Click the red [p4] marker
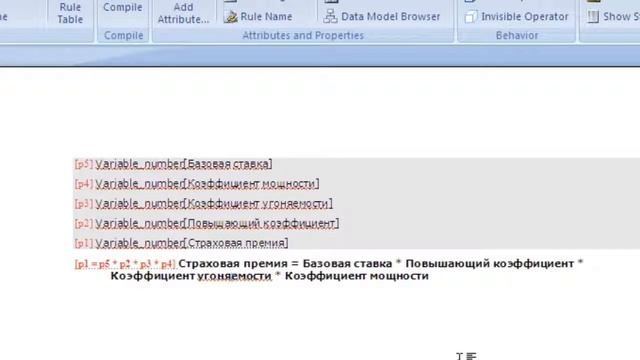640x360 pixels. [x=84, y=184]
